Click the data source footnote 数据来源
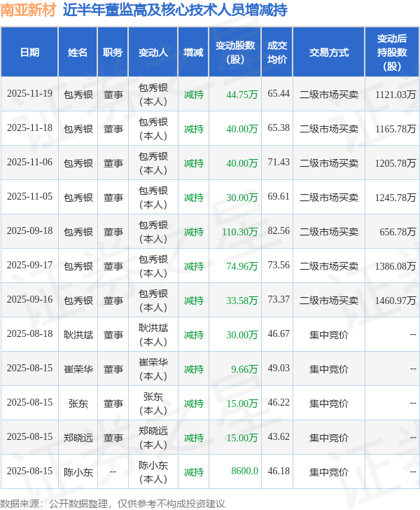This screenshot has width=420, height=510. [x=113, y=504]
